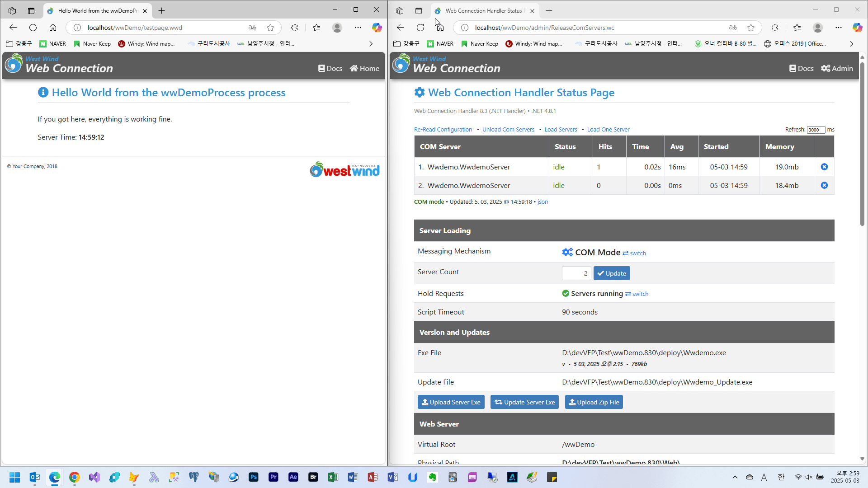Click the Refresh interval ms field
The width and height of the screenshot is (868, 488).
click(x=816, y=130)
